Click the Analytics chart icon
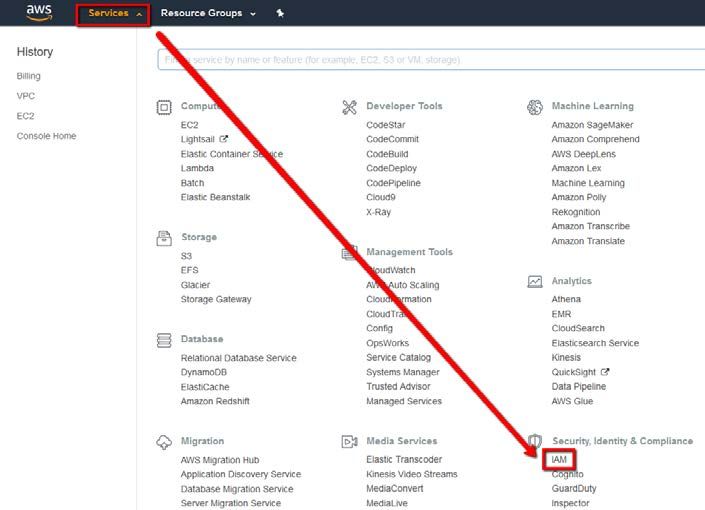 535,282
